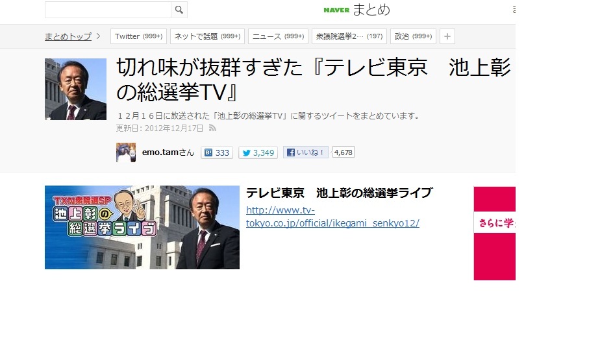Screen dimensions: 600x364
Task: Open the ネットで話題 (999+) tag
Action: 207,36
